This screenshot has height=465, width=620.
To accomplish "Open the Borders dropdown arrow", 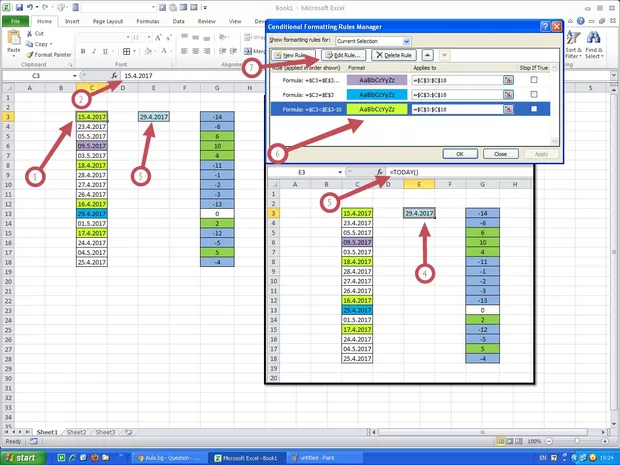I will click(x=134, y=51).
